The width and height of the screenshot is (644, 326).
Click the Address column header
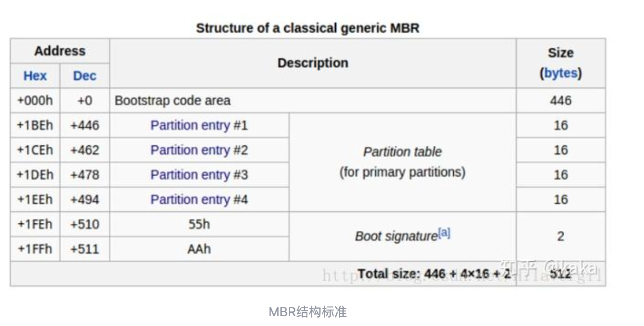click(x=60, y=51)
